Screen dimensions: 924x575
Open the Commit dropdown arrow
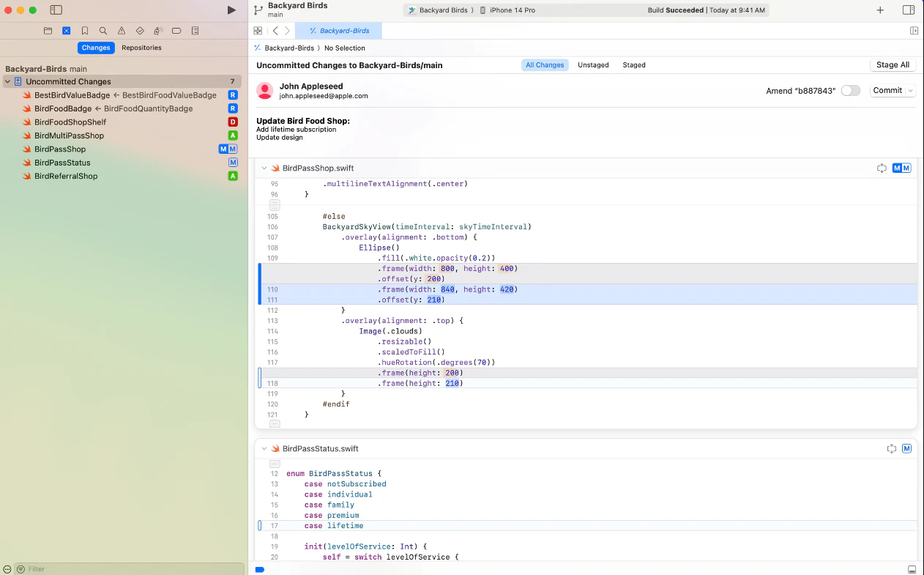point(911,91)
